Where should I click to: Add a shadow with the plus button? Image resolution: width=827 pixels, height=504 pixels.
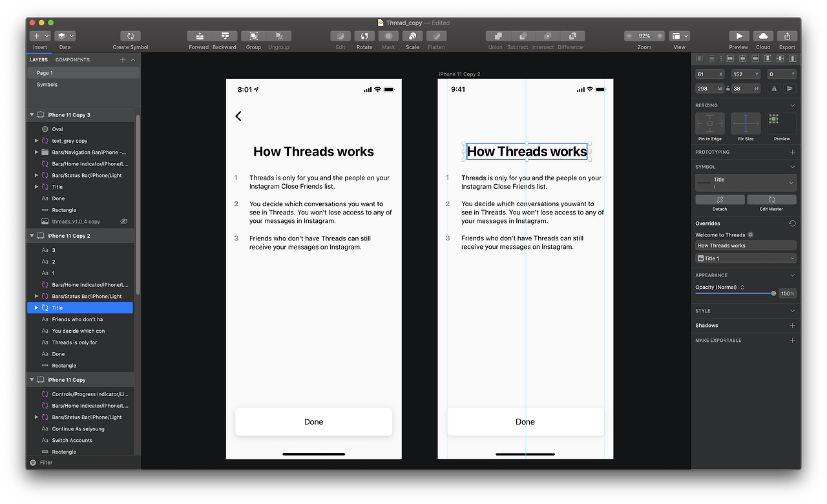(x=793, y=326)
